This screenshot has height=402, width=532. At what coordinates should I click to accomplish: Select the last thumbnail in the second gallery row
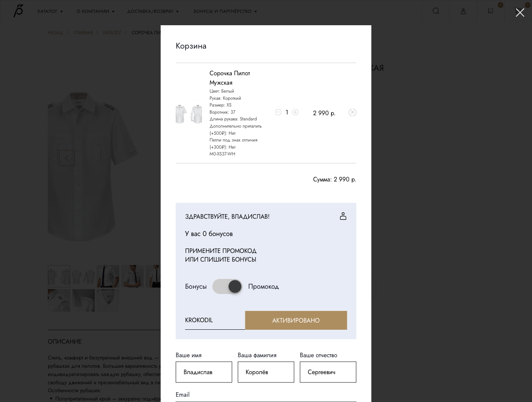pyautogui.click(x=108, y=300)
